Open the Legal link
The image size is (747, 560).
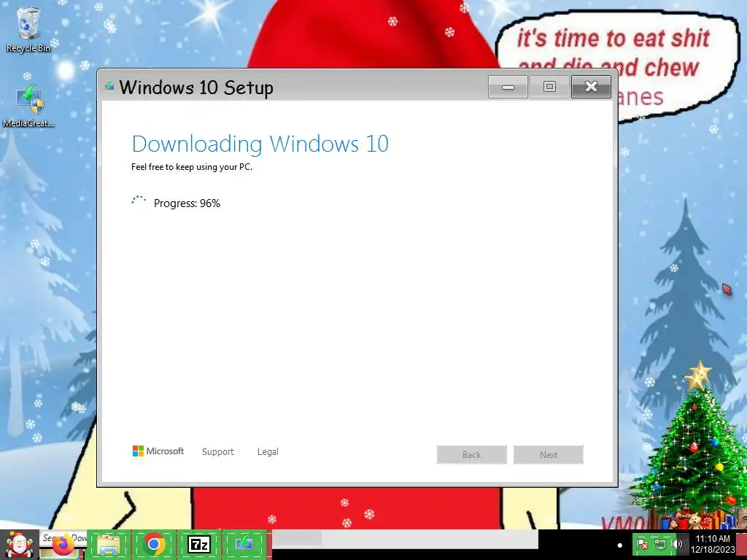[x=268, y=452]
